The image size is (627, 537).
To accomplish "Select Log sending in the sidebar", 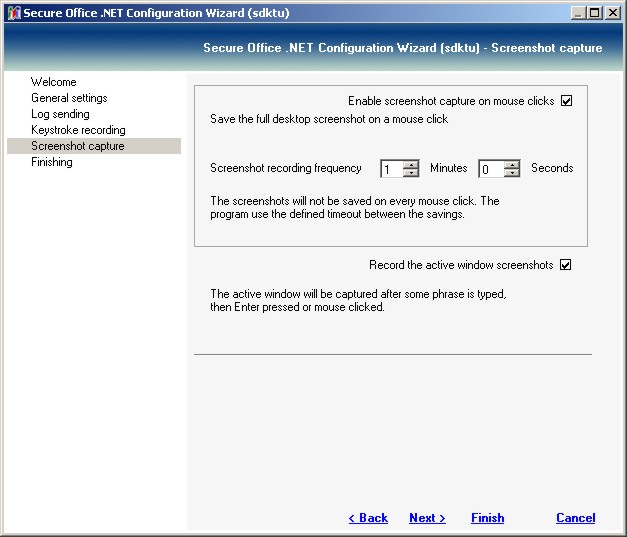I will [60, 114].
